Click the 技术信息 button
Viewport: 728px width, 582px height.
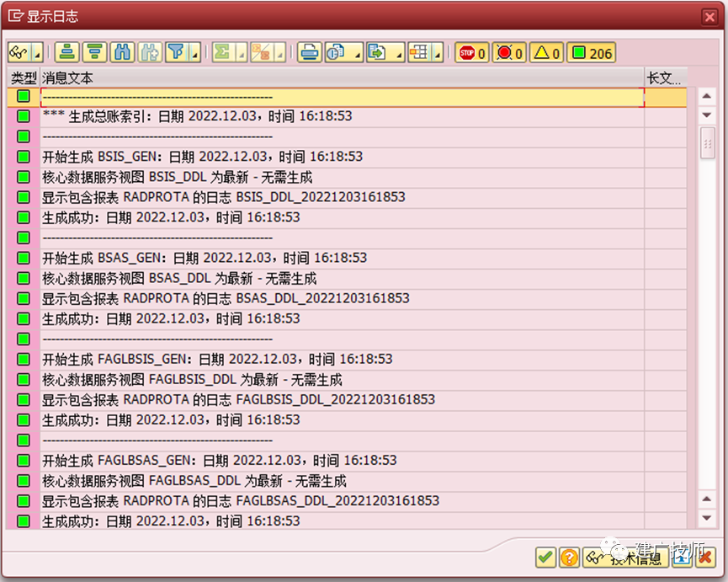625,557
